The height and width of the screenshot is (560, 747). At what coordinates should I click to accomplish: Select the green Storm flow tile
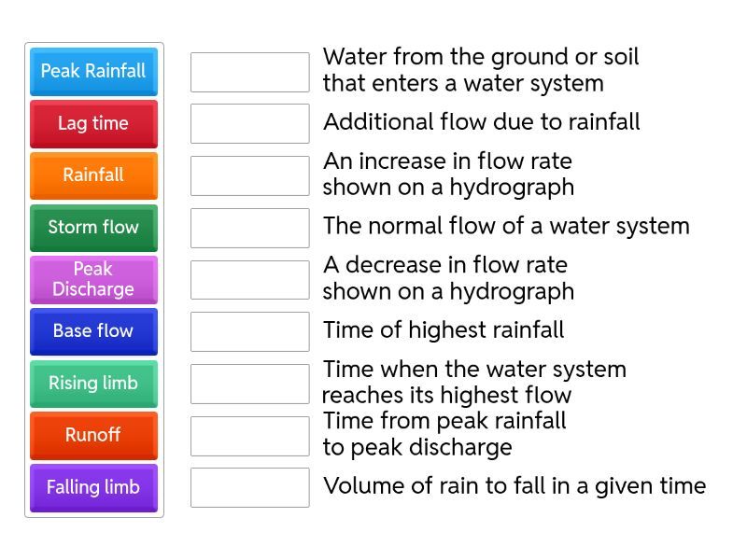point(93,228)
